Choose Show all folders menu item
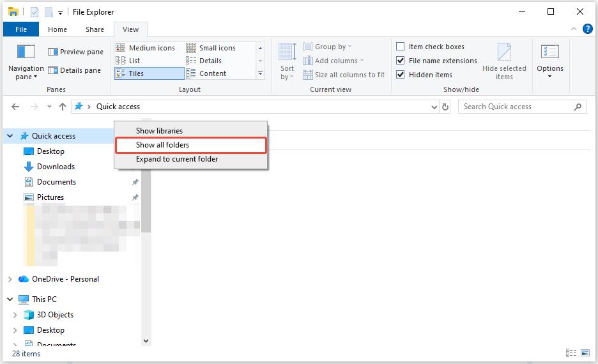598x364 pixels. point(190,145)
